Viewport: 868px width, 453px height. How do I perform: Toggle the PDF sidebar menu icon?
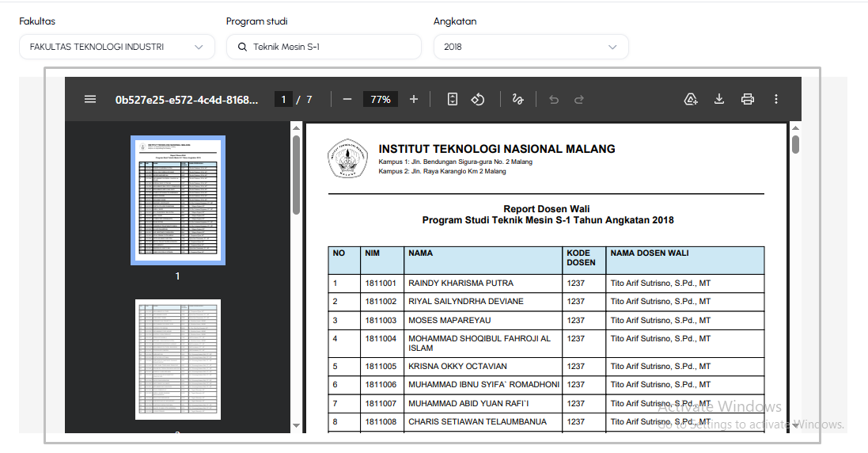click(x=90, y=99)
